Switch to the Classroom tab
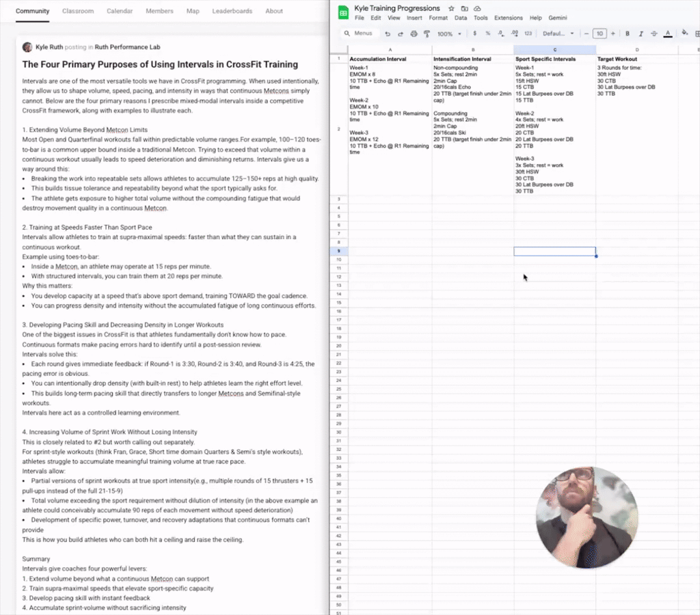 coord(78,11)
